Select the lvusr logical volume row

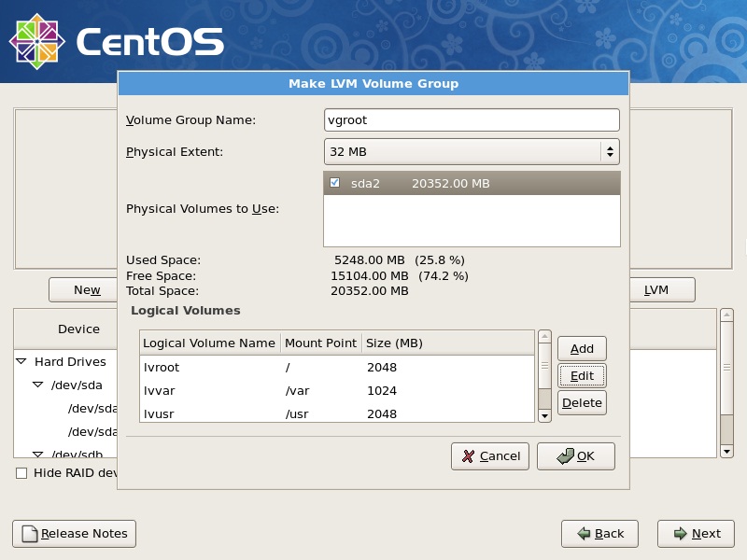pyautogui.click(x=337, y=413)
